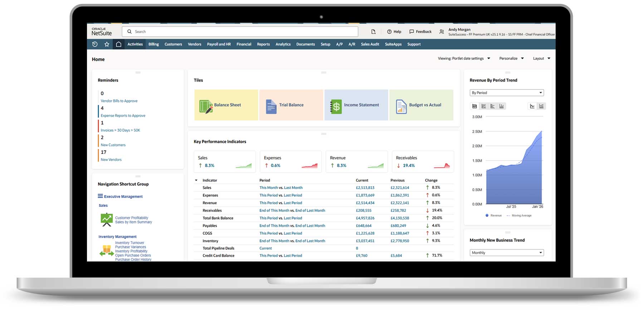
Task: Open the Sales Audit menu
Action: point(370,44)
